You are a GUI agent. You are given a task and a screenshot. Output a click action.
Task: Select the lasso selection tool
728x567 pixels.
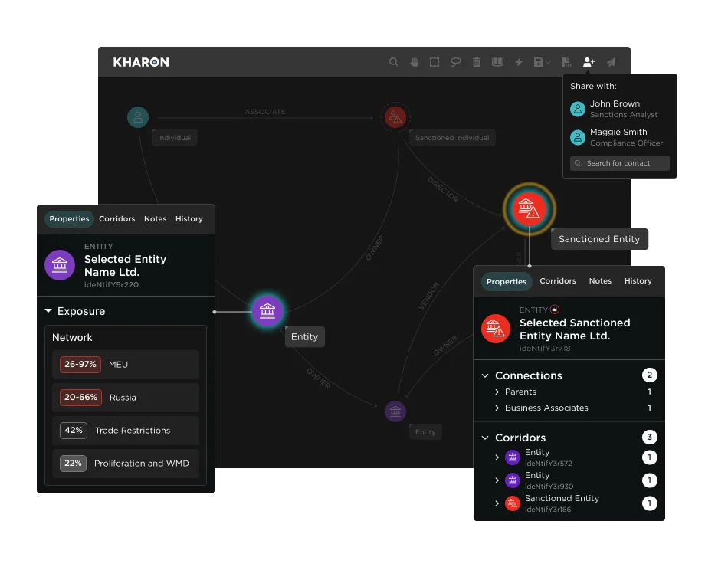(x=455, y=62)
